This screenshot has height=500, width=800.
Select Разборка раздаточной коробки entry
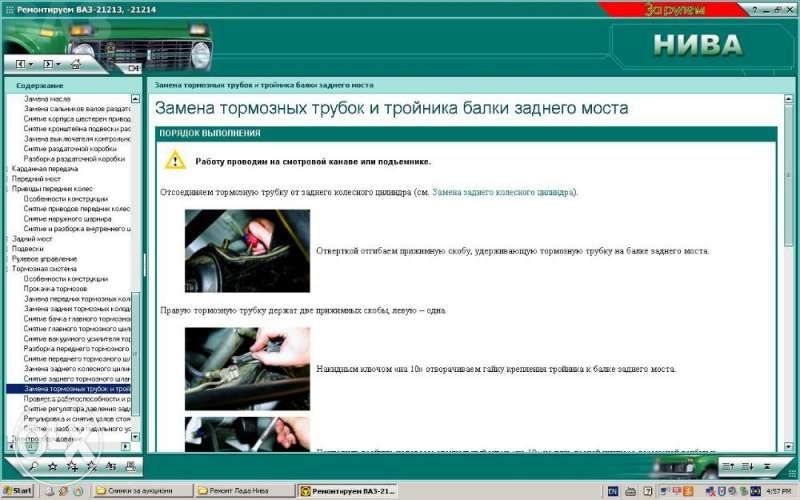(74, 159)
